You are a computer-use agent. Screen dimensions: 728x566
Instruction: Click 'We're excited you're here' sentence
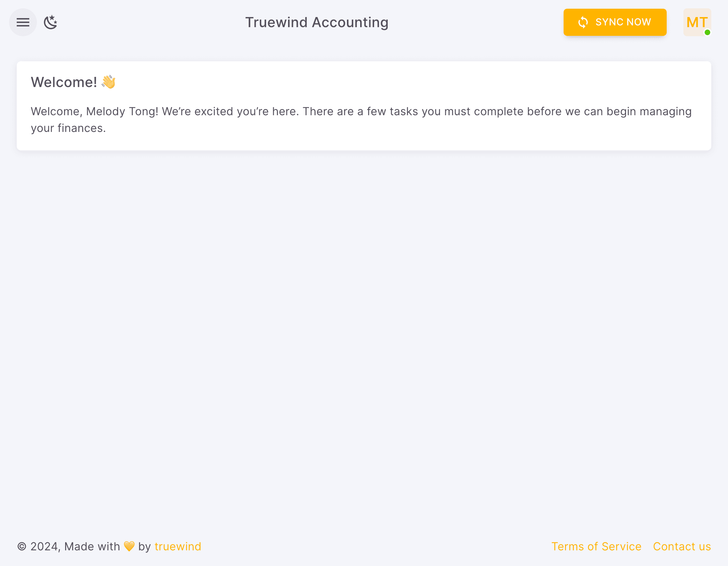[230, 111]
